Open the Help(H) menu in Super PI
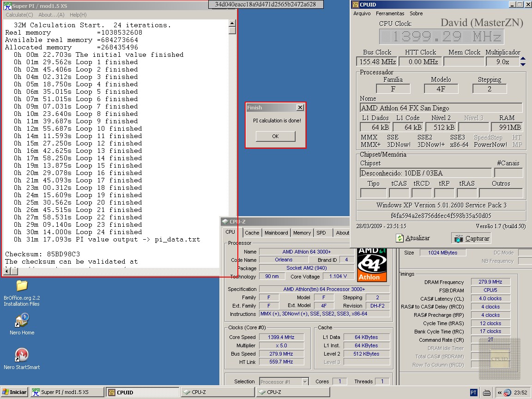The image size is (532, 399). click(x=78, y=15)
